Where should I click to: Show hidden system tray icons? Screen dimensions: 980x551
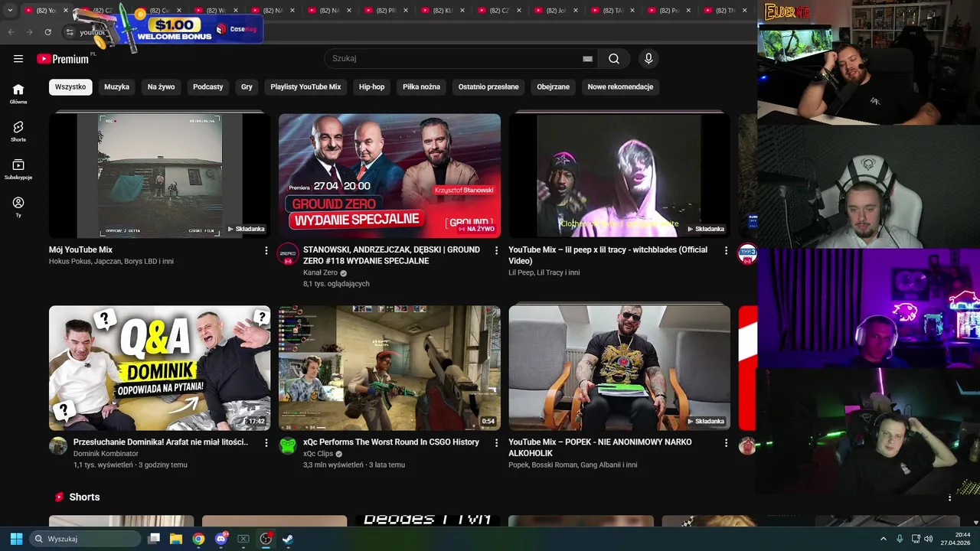[x=883, y=539]
